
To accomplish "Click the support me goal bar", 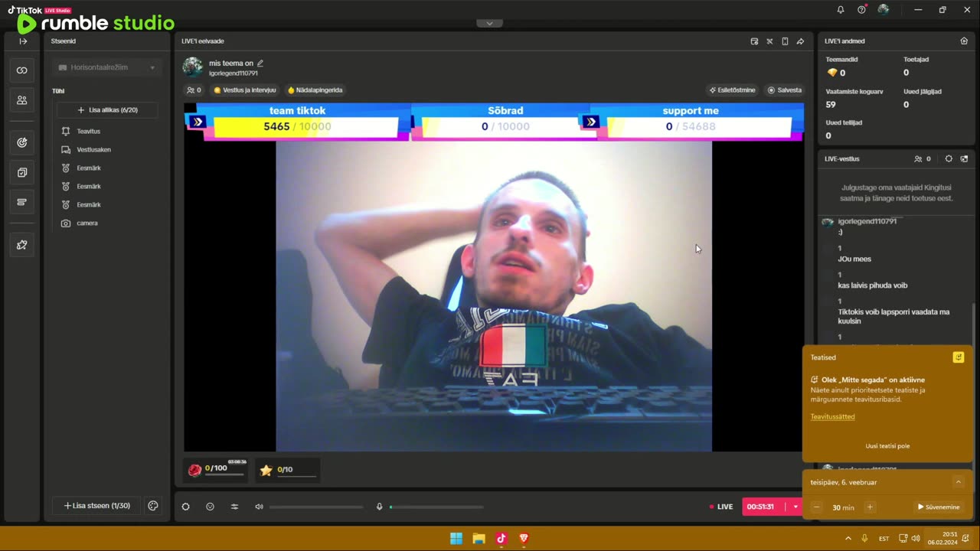I will click(691, 121).
